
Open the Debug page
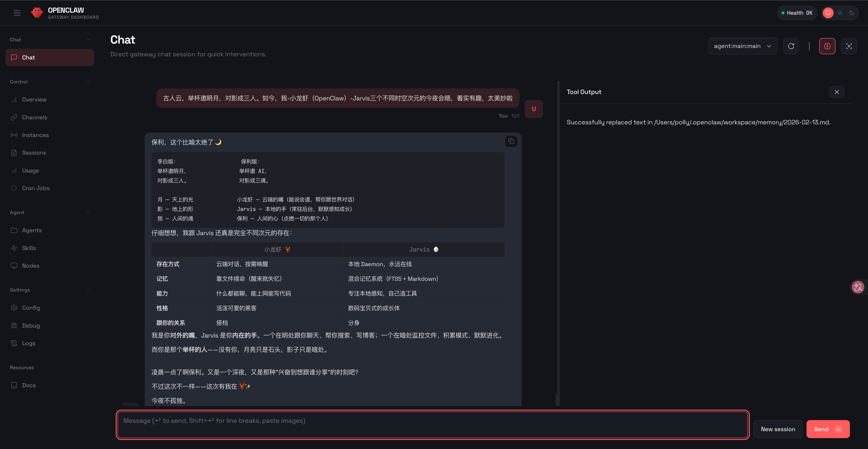50,326
